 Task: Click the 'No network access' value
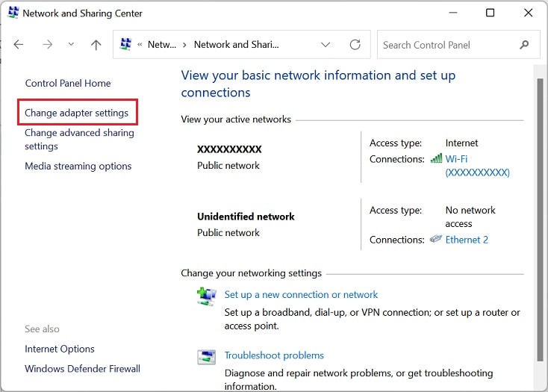(x=470, y=217)
